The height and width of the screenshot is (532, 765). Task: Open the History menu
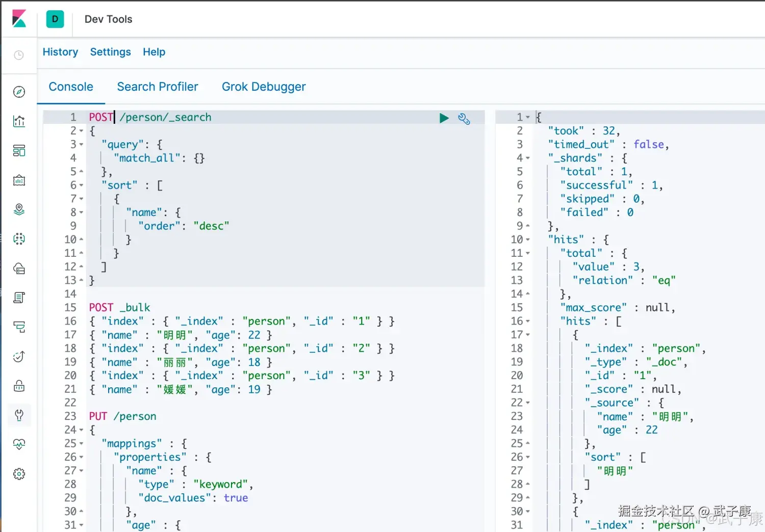coord(60,51)
